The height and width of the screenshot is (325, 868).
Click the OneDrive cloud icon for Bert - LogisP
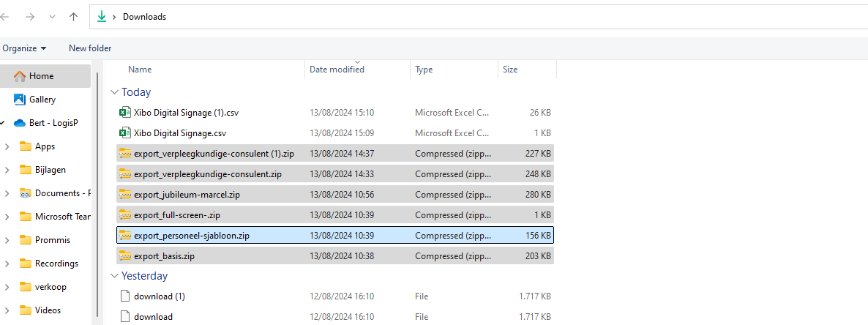[19, 123]
